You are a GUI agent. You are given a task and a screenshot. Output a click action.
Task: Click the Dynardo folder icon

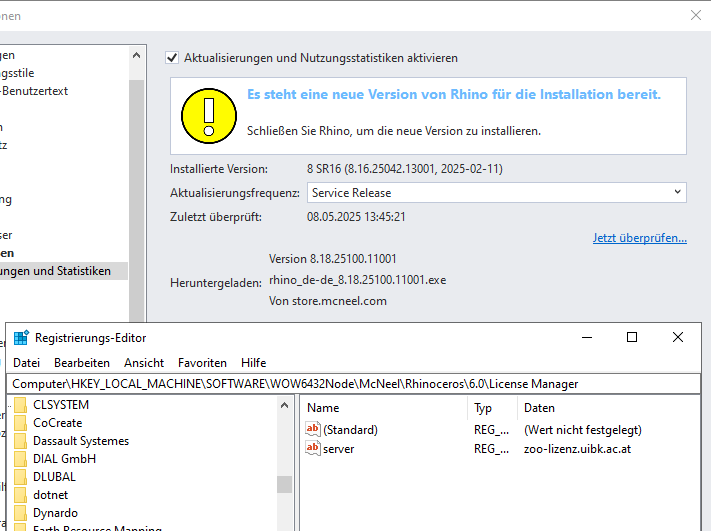pyautogui.click(x=20, y=513)
